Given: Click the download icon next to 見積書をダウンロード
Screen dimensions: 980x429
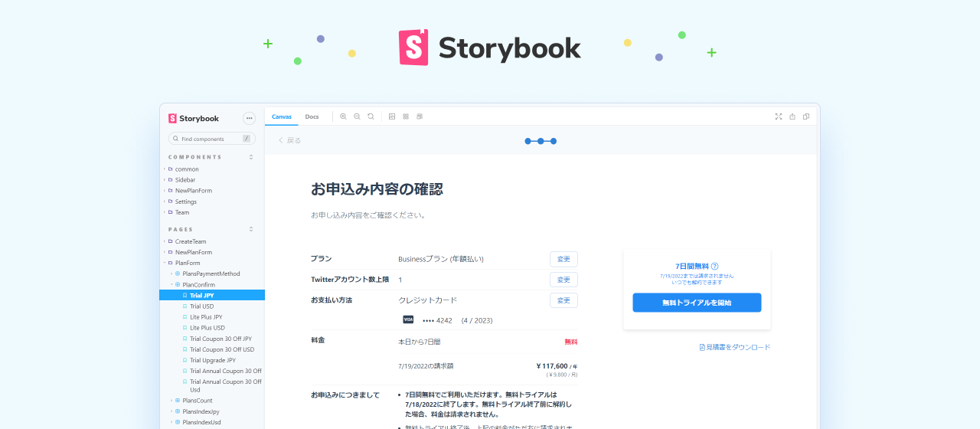Looking at the screenshot, I should tap(702, 347).
